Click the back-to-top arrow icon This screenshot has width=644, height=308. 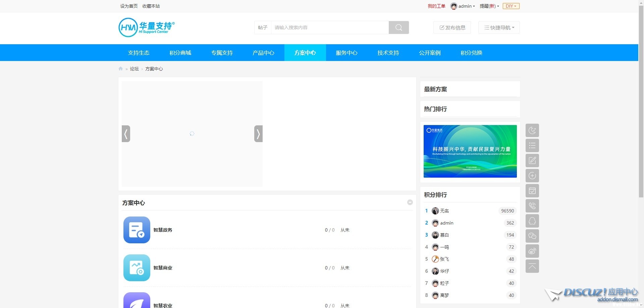point(532,266)
